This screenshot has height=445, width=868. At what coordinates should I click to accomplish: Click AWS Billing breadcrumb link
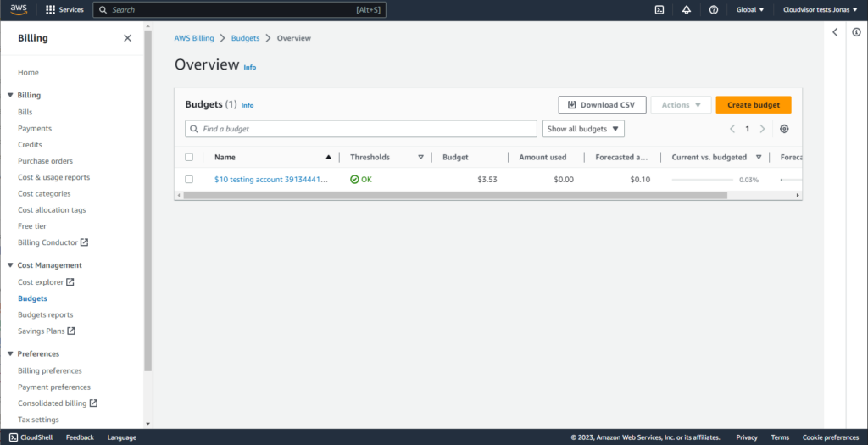click(x=194, y=38)
